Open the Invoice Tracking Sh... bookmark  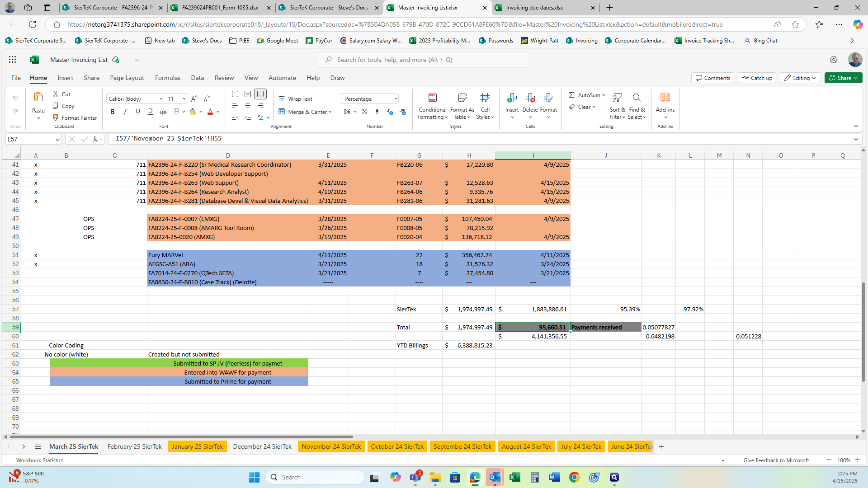pos(704,41)
